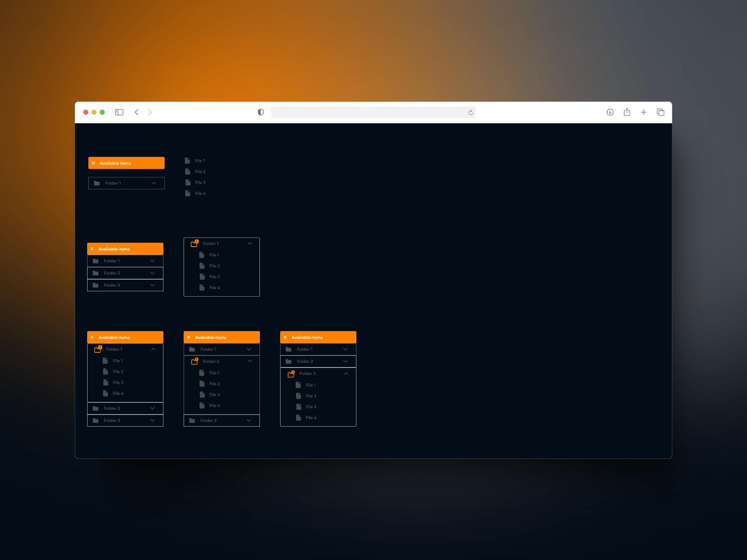Collapse Folder 1 in the second expanded panel
The width and height of the screenshot is (747, 560).
click(x=250, y=243)
